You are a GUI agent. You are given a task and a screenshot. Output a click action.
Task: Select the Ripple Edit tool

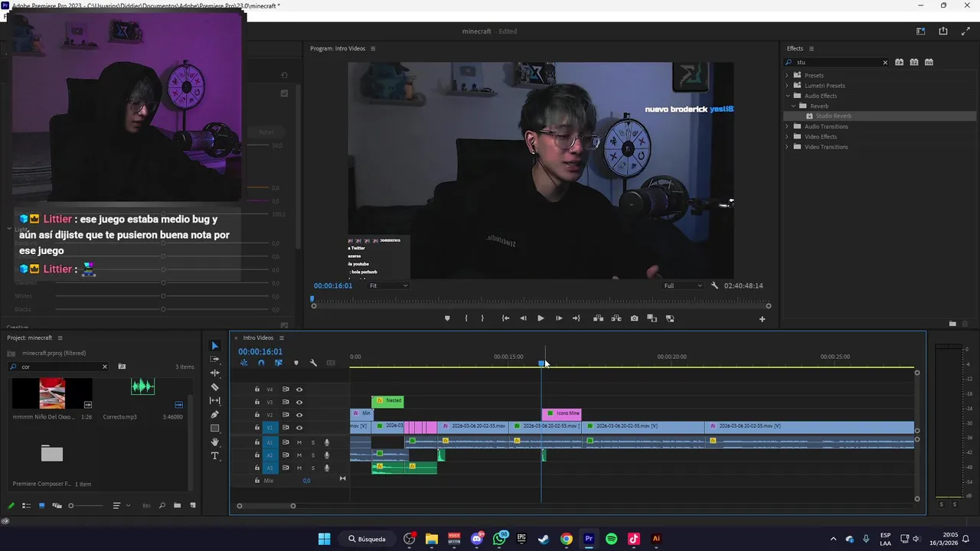(x=214, y=373)
